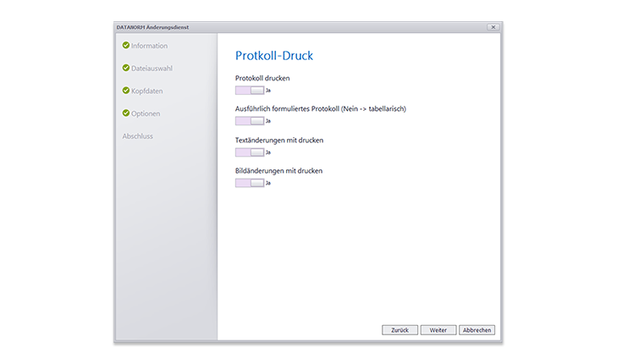Click the Textänderungen mit drucken label
Screen dimensions: 617x364
279,140
